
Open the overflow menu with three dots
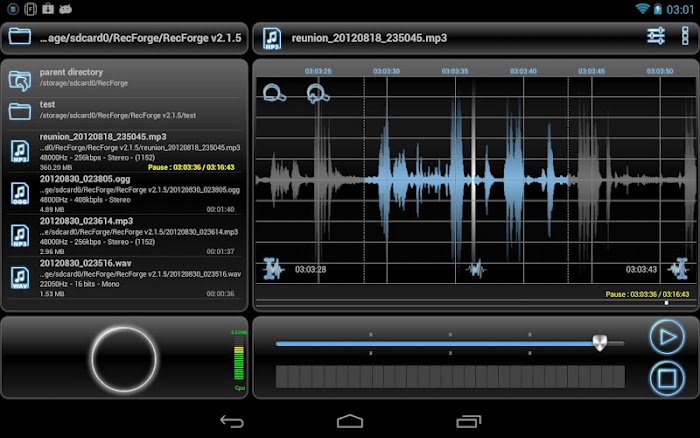point(685,36)
